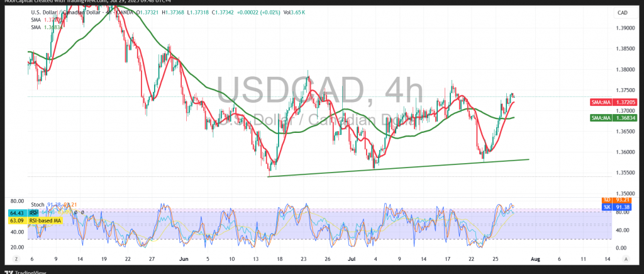Click the 1.35000 price axis label

click(x=625, y=193)
